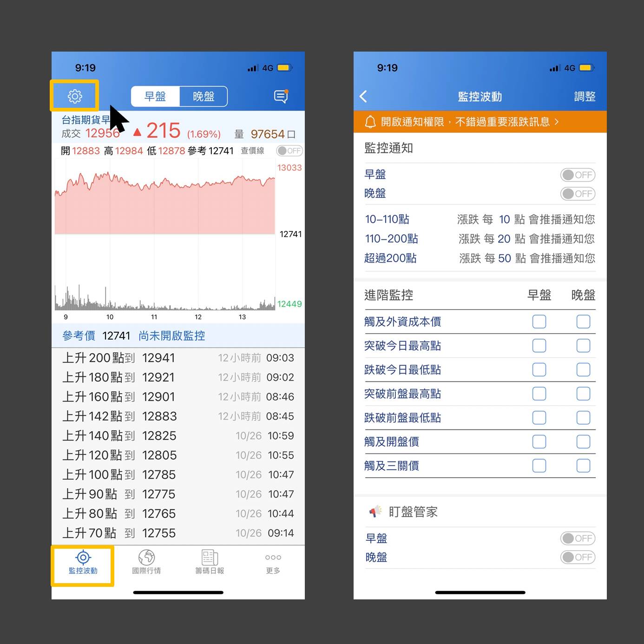The height and width of the screenshot is (644, 644).
Task: Check 跌破前盤最低點 早盤 box
Action: tap(539, 418)
